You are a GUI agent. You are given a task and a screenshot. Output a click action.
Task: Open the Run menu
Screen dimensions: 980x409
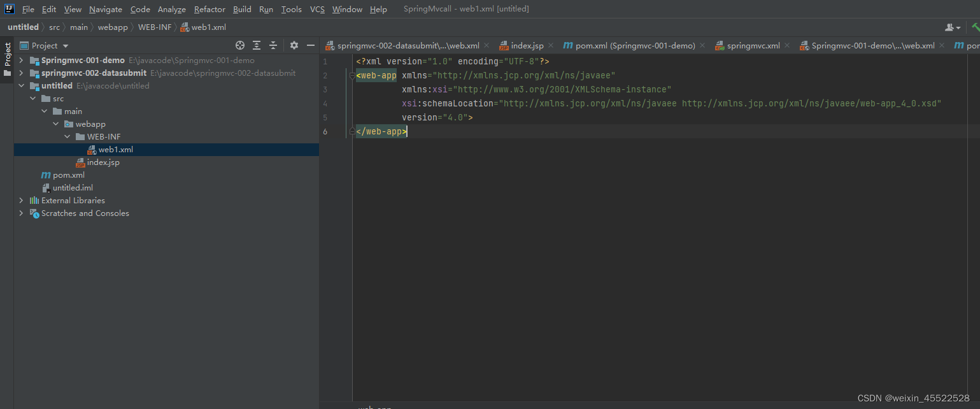[x=266, y=9]
